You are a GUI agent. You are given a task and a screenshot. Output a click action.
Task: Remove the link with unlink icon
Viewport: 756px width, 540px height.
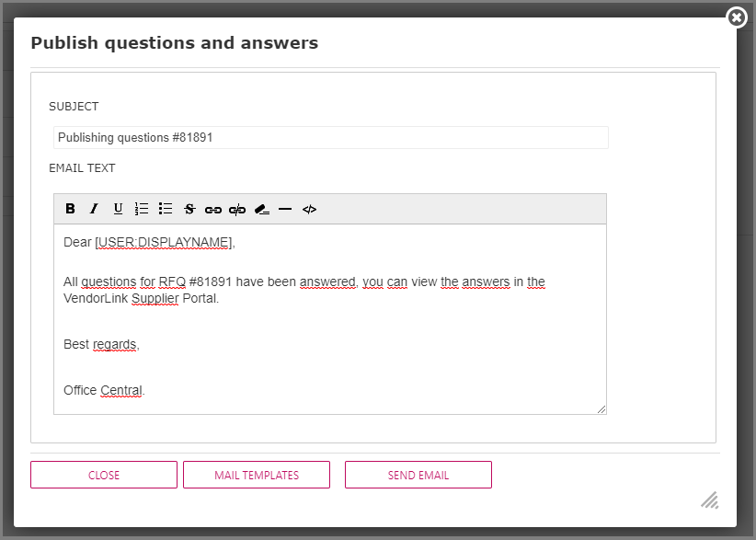click(237, 210)
